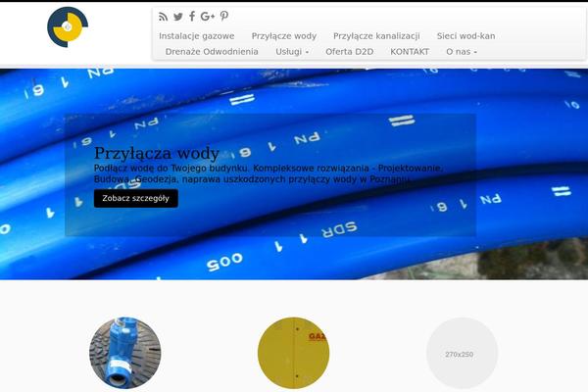This screenshot has height=392, width=588.
Task: Expand the O nas dropdown menu
Action: (x=462, y=52)
